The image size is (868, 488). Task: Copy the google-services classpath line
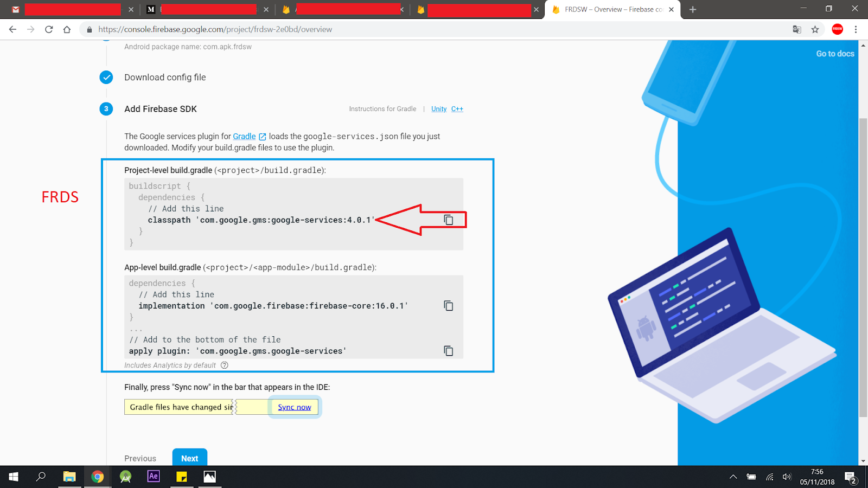click(x=449, y=220)
